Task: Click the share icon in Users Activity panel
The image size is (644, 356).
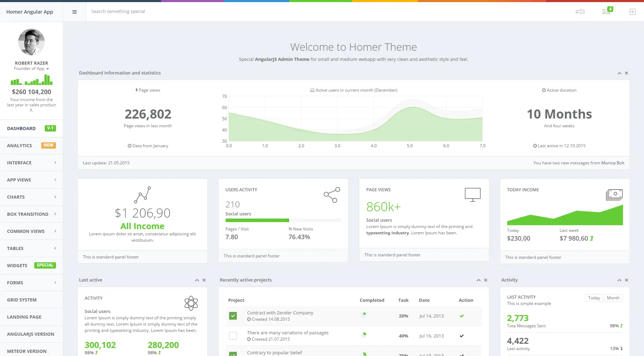Action: tap(332, 195)
